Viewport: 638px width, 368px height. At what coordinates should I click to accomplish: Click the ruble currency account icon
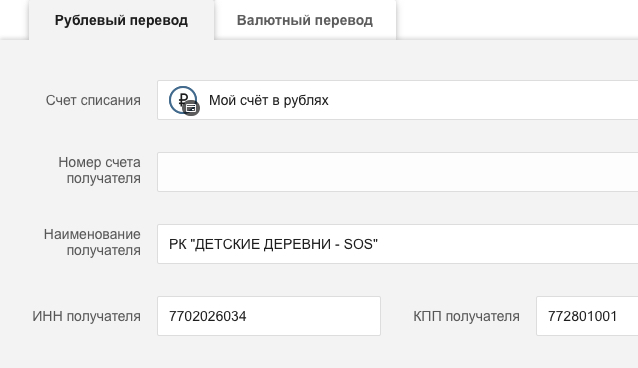(183, 100)
